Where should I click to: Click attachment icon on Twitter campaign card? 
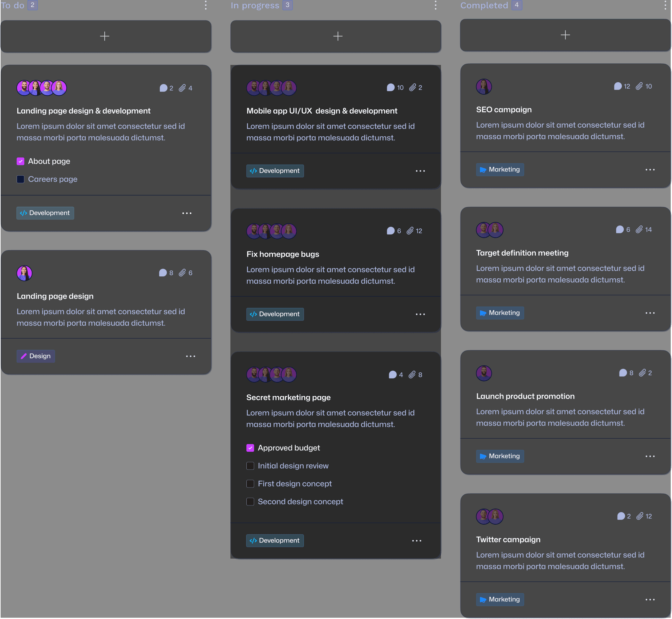(x=640, y=516)
